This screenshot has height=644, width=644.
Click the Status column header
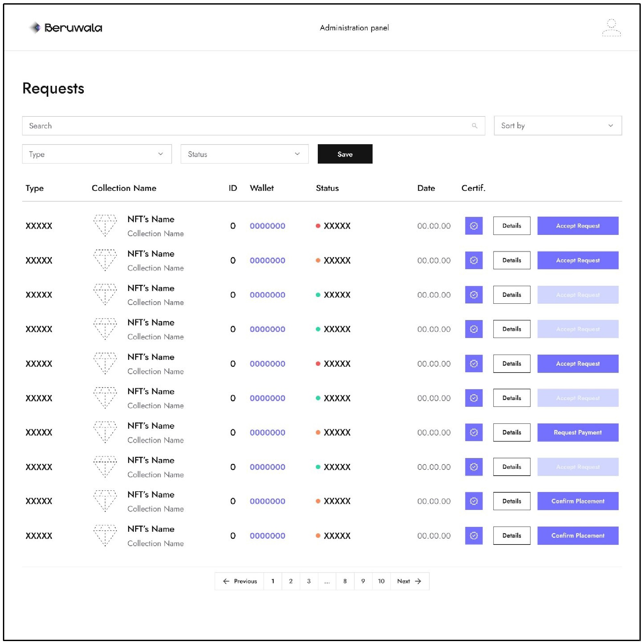point(327,188)
